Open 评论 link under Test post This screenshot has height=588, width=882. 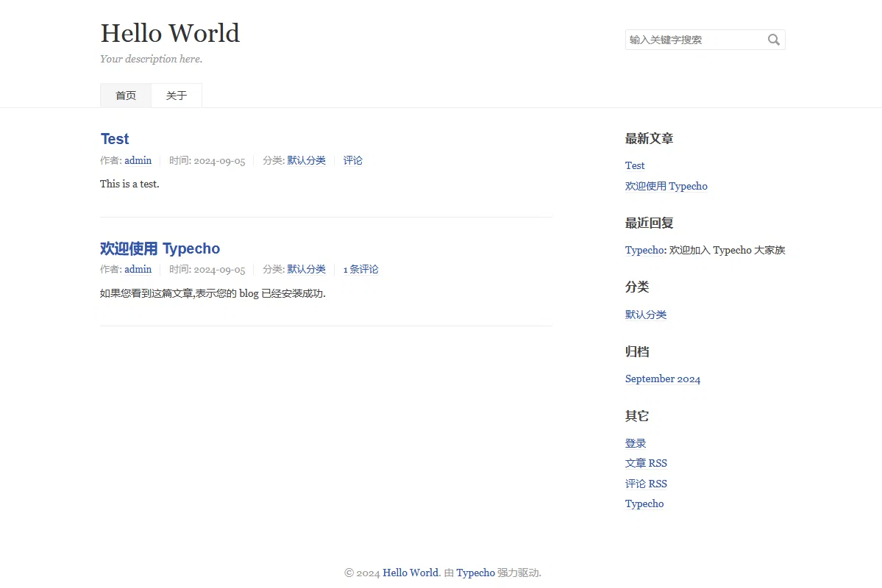(x=353, y=160)
